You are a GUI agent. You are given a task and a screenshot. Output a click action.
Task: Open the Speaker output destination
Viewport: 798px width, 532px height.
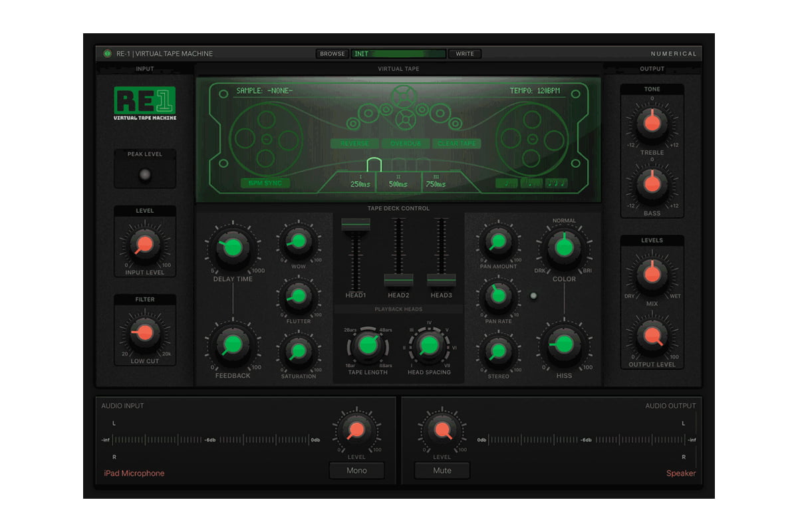pyautogui.click(x=681, y=473)
